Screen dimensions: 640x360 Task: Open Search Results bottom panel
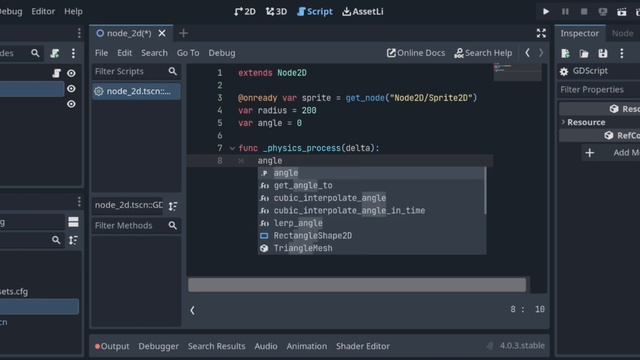(216, 346)
